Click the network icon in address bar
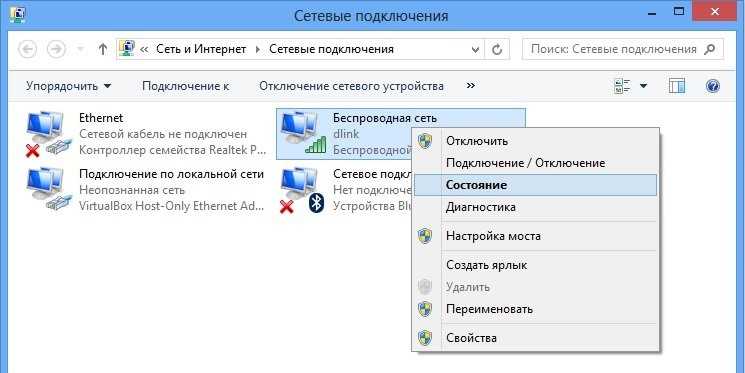 coord(127,49)
